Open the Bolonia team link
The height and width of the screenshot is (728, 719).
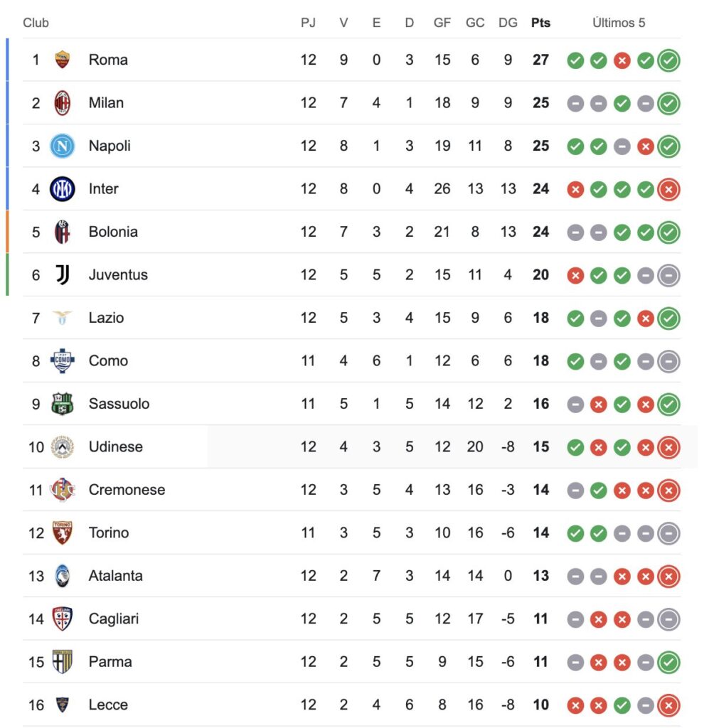coord(113,232)
